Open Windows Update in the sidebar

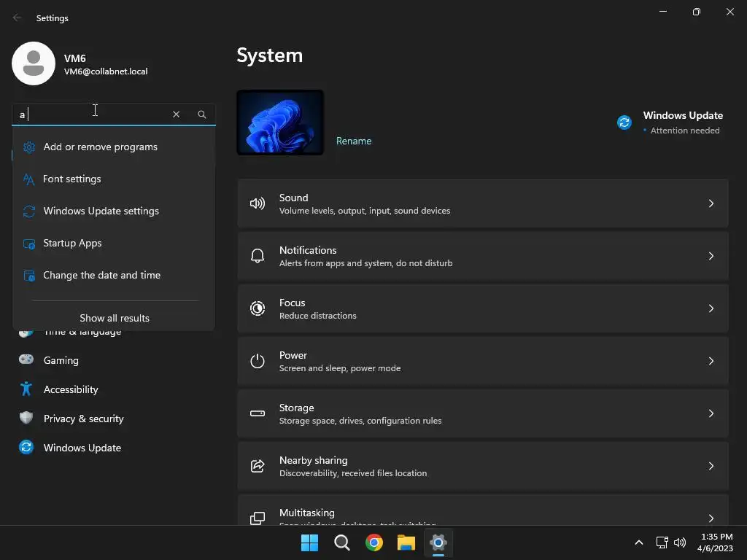113,448
